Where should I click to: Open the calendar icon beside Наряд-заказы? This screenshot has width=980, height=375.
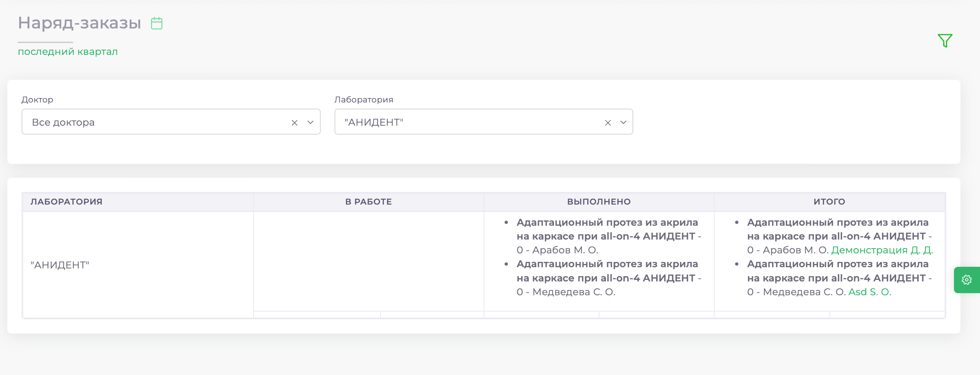(157, 23)
